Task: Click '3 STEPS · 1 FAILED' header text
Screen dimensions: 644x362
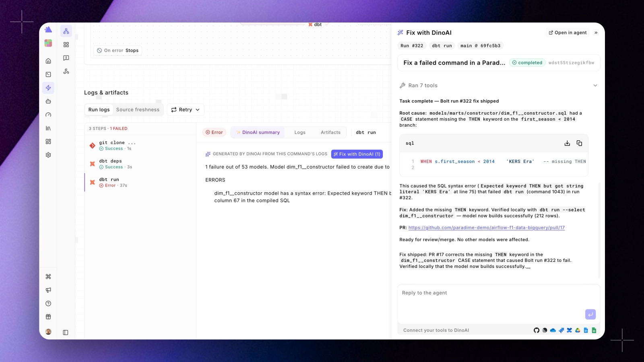Action: (x=108, y=129)
